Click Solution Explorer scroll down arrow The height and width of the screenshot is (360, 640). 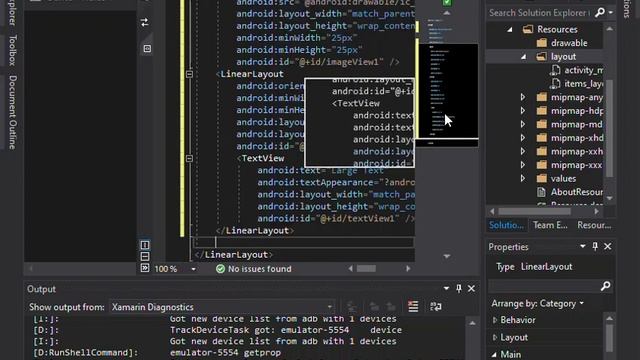click(x=609, y=198)
